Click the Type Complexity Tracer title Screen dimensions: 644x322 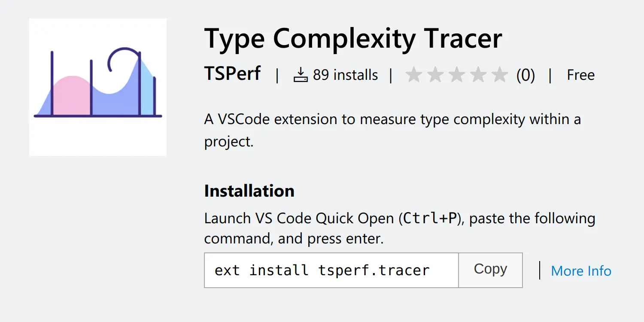pyautogui.click(x=353, y=38)
